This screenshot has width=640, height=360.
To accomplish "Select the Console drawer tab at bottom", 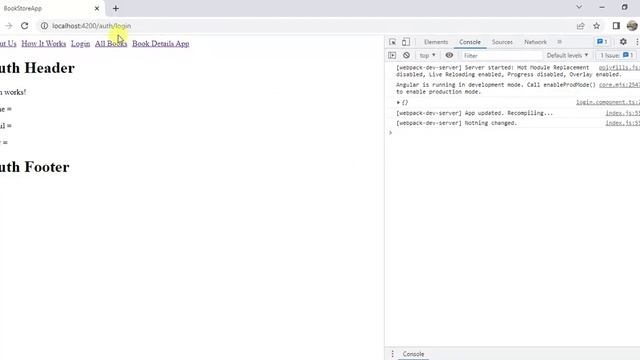I will coord(413,354).
